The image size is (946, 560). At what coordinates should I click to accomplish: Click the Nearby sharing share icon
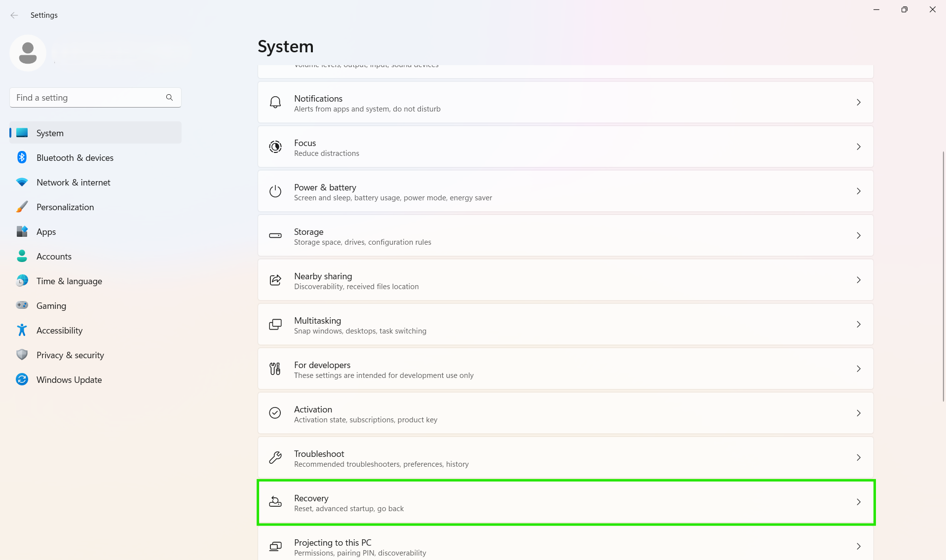click(275, 280)
